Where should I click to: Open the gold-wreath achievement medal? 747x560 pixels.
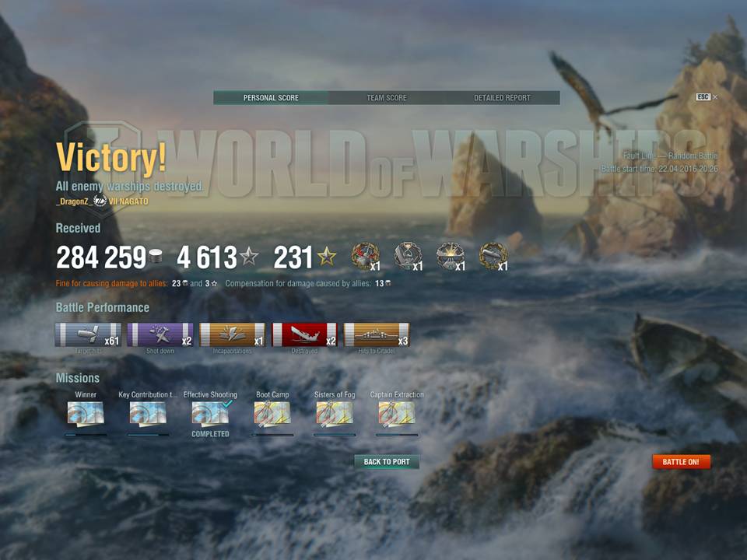point(493,256)
